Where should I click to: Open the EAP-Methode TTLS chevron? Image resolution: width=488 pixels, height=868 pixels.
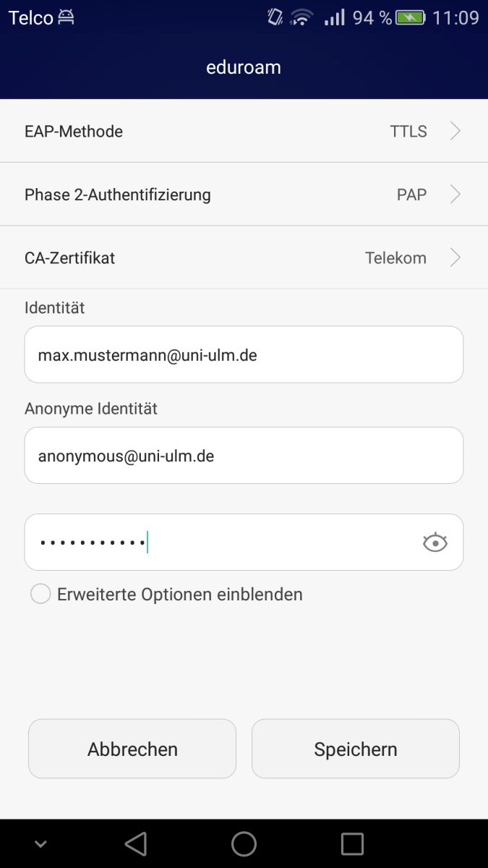(x=455, y=131)
